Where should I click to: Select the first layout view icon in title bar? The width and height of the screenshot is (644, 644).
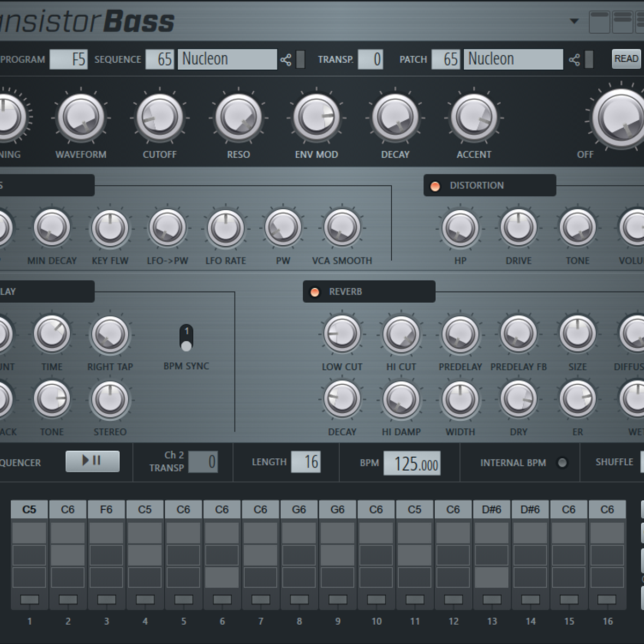click(599, 22)
